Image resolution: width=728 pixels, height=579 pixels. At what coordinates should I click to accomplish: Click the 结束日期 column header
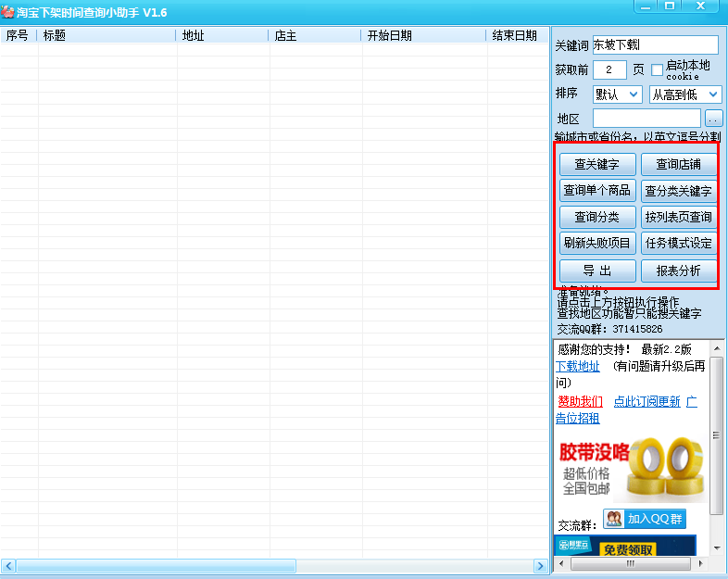517,35
